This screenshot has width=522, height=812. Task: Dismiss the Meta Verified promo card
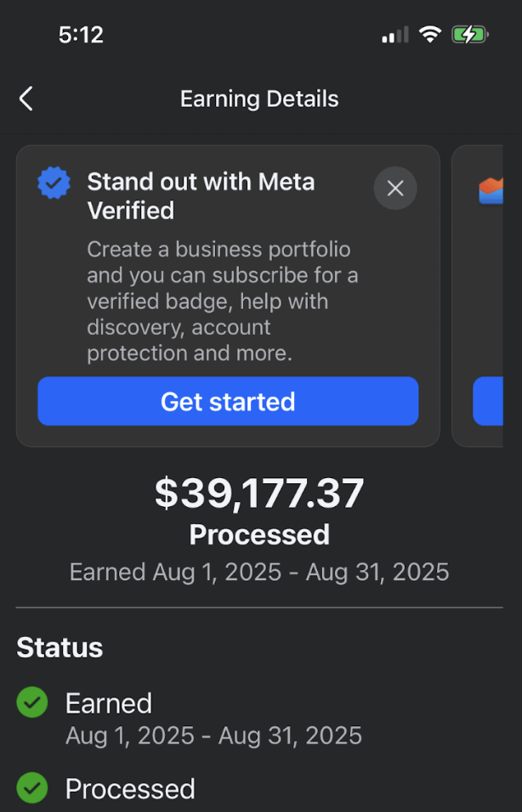pyautogui.click(x=394, y=188)
